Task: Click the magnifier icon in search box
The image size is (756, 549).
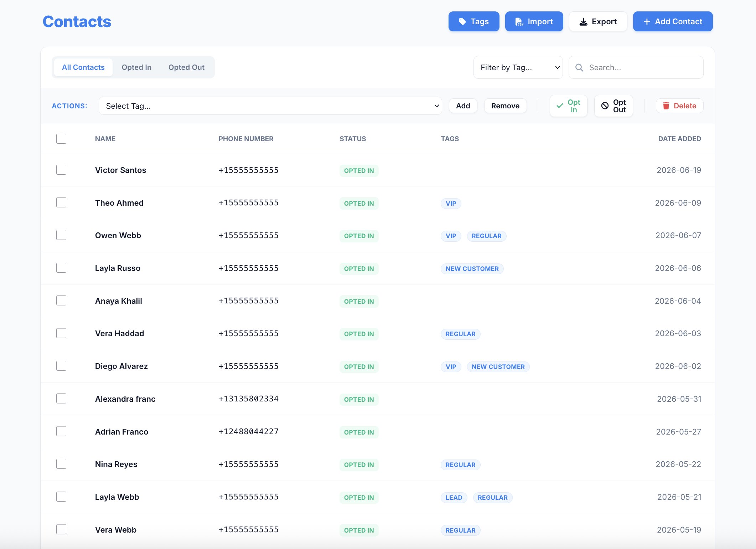Action: pos(579,67)
